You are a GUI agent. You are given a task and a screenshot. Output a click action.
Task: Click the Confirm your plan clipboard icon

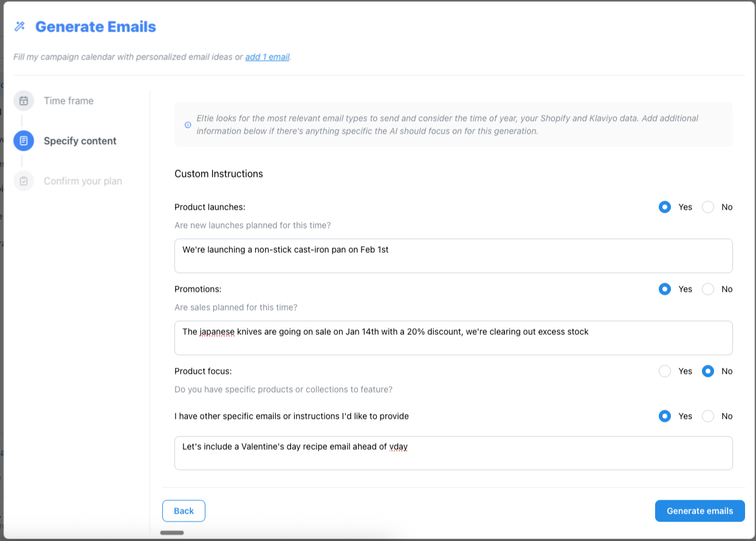(x=24, y=181)
